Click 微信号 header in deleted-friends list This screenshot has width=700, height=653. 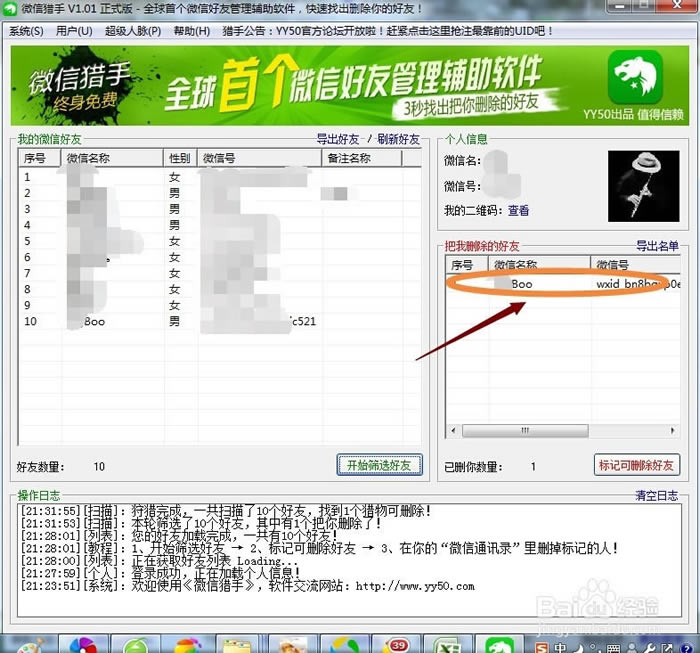pyautogui.click(x=635, y=265)
